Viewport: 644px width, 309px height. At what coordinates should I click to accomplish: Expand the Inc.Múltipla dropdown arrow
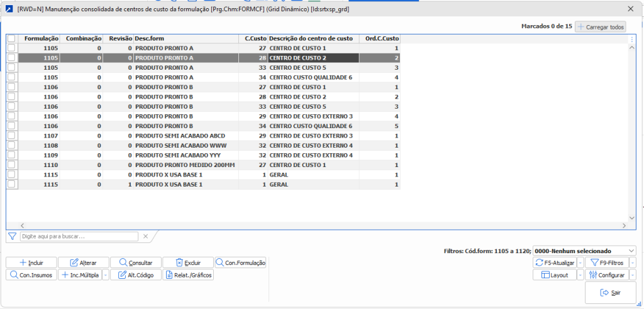coord(106,275)
